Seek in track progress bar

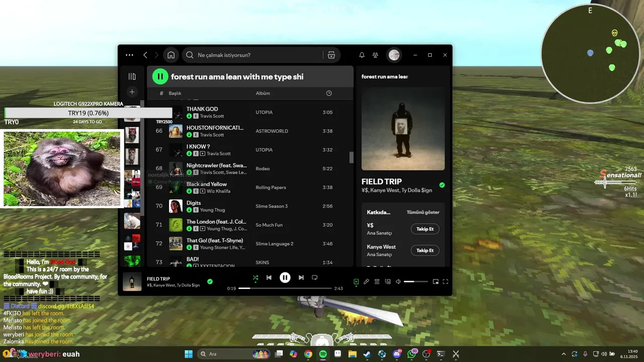click(285, 289)
